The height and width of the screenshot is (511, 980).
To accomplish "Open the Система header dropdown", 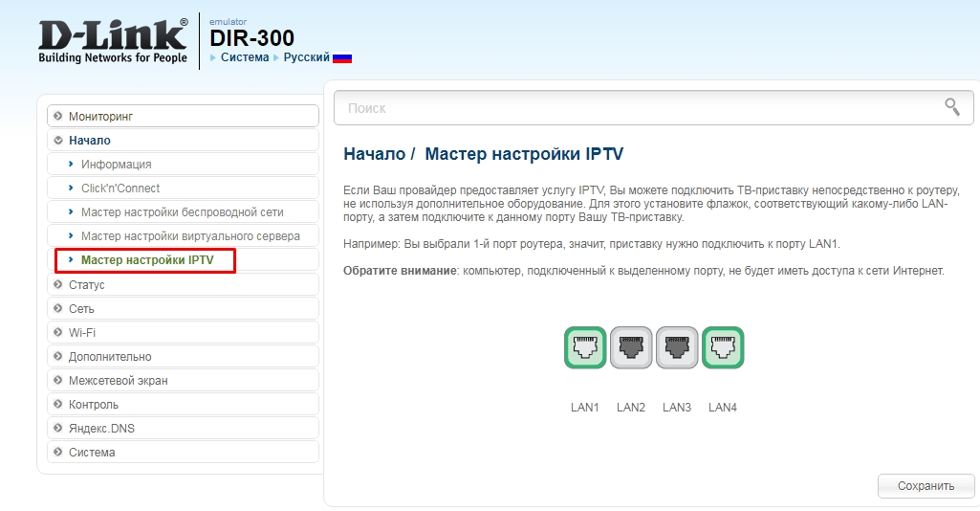I will [245, 56].
